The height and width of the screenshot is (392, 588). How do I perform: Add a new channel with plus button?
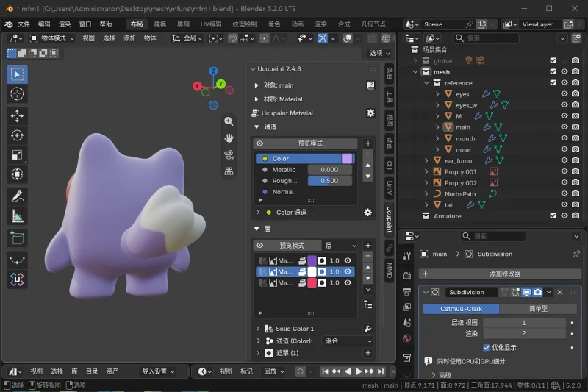(368, 143)
